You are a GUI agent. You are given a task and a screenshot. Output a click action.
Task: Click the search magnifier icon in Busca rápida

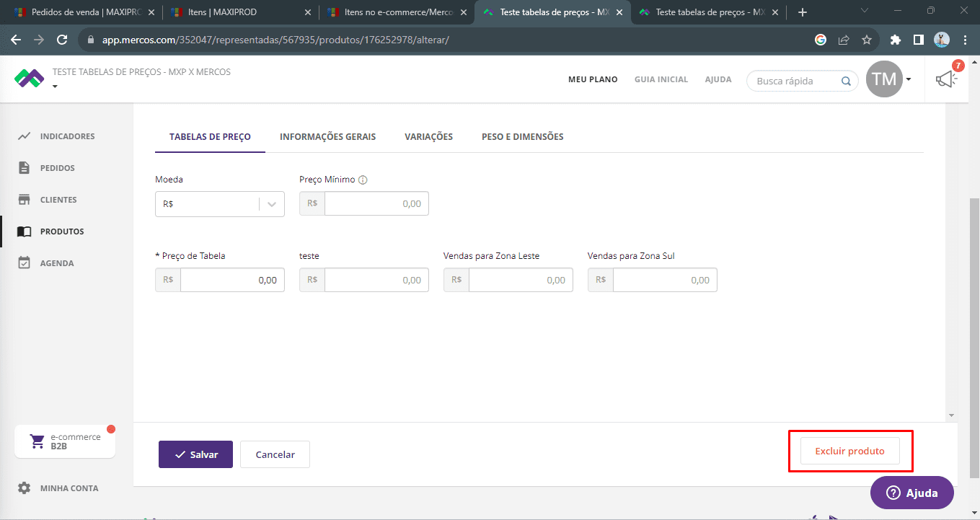coord(846,81)
